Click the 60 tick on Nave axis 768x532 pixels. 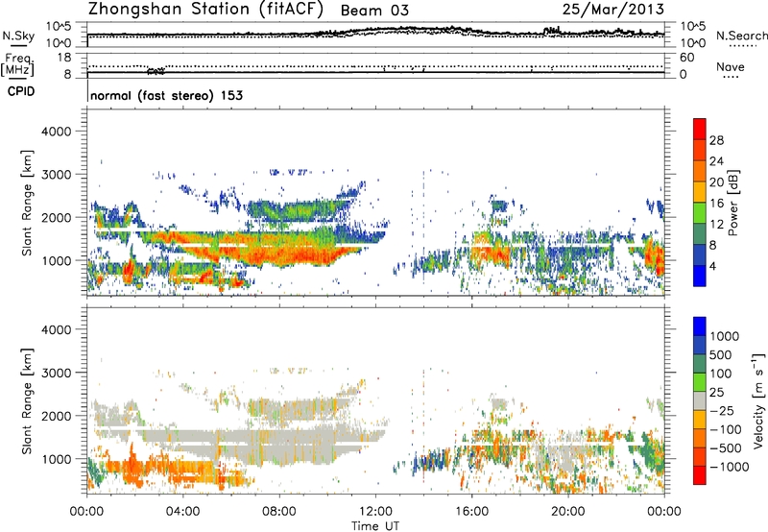[686, 58]
